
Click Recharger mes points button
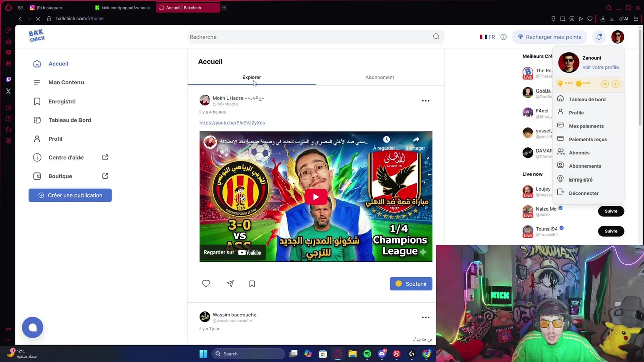[549, 37]
